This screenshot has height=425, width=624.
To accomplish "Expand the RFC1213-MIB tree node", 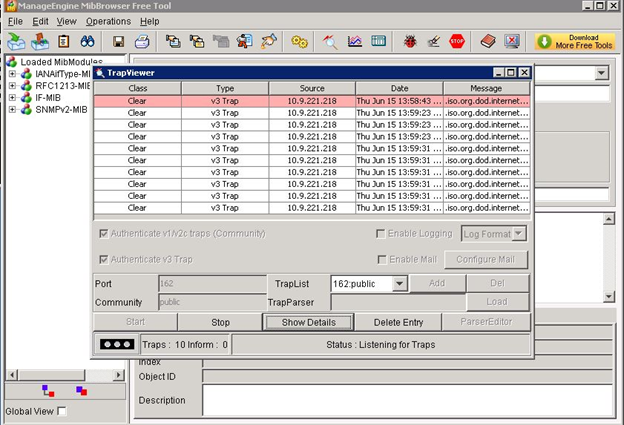I will tap(12, 86).
